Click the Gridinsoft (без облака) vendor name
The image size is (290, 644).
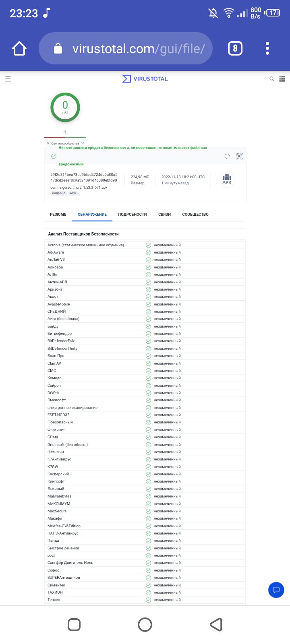point(68,445)
